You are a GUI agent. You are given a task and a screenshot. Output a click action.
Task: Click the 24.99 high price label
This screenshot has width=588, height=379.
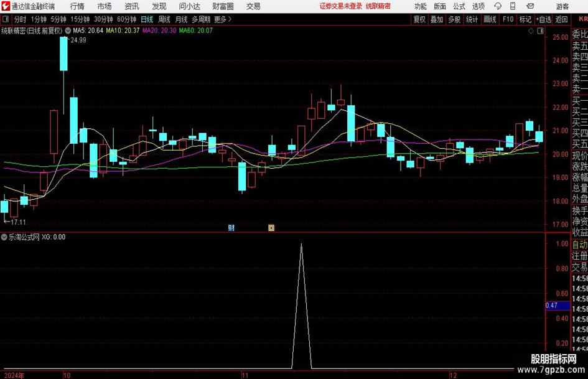(x=78, y=40)
